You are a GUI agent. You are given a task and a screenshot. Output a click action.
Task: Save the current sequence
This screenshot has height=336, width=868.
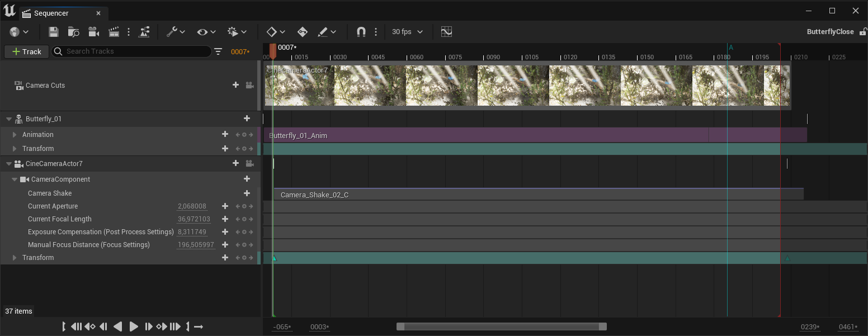54,32
